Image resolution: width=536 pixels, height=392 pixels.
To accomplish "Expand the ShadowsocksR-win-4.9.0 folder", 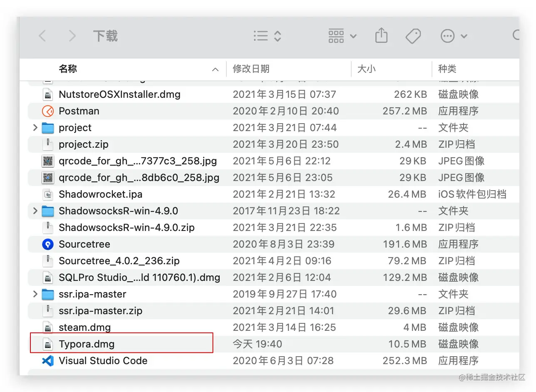I will point(35,211).
